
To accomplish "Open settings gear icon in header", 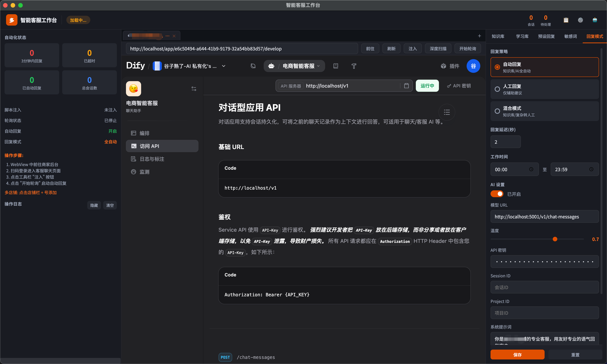I will point(580,20).
